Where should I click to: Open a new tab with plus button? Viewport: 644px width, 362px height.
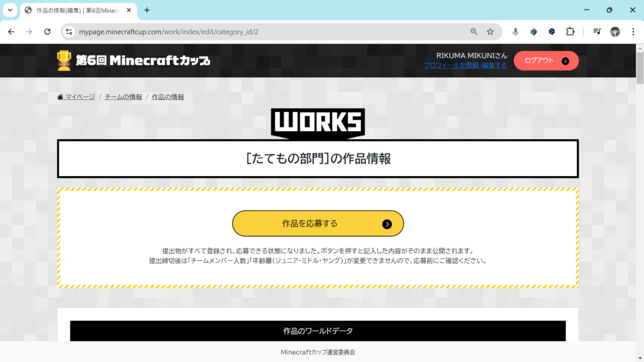tap(147, 10)
